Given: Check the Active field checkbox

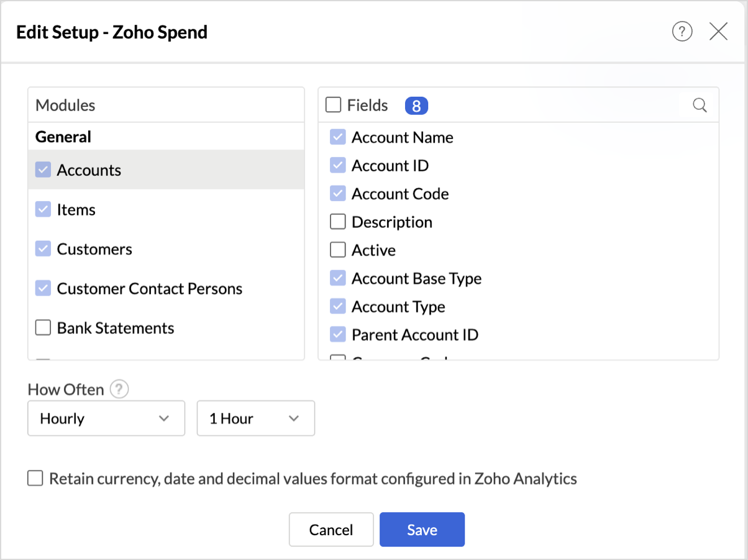Looking at the screenshot, I should tap(337, 250).
